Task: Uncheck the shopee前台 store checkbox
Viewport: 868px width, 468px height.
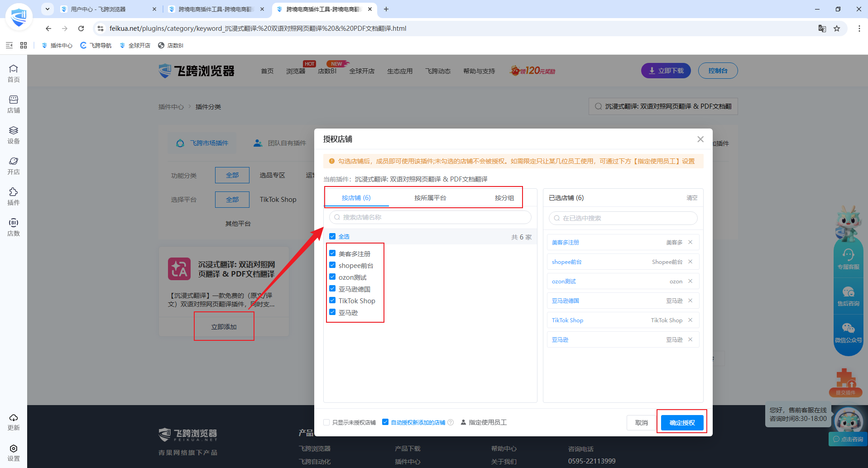Action: (x=332, y=265)
